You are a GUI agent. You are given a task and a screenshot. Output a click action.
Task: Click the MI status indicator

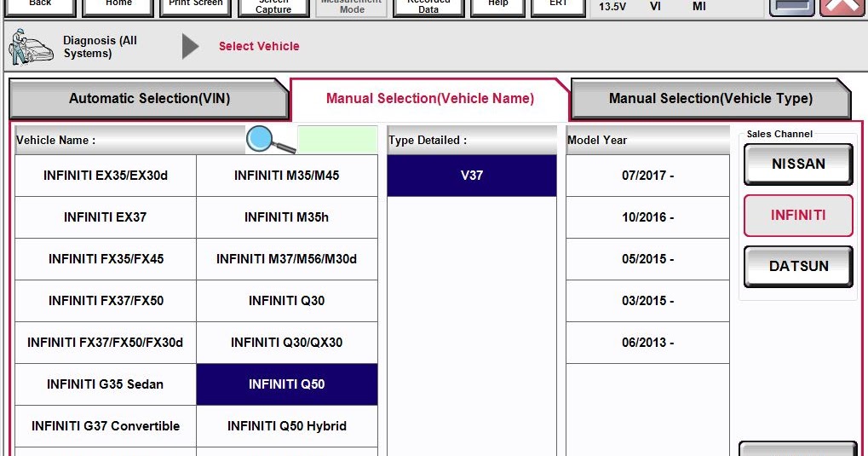point(699,7)
